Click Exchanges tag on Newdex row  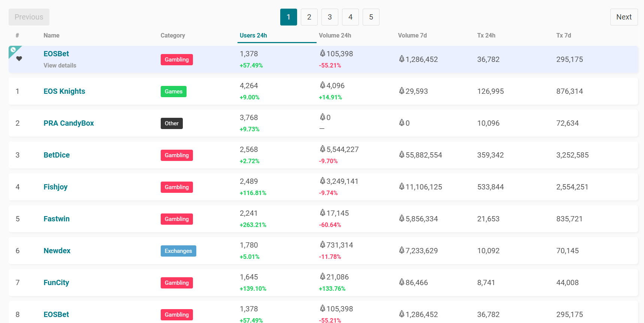coord(178,251)
